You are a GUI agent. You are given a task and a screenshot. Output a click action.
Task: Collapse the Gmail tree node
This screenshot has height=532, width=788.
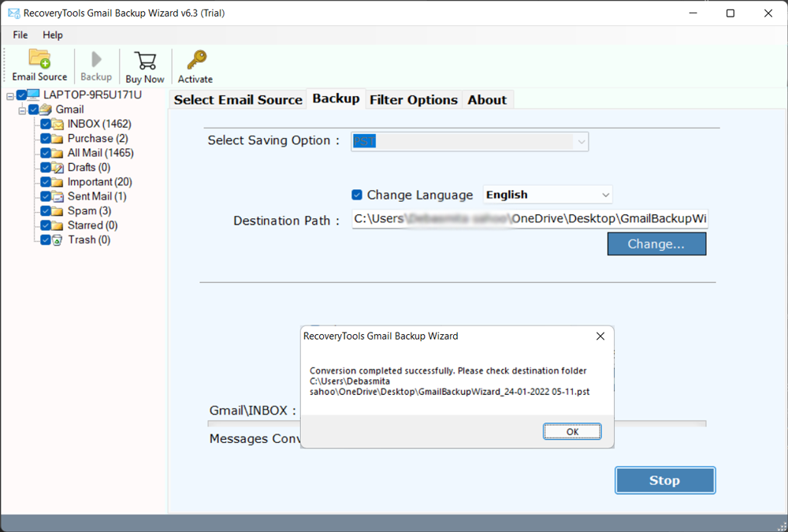[22, 110]
